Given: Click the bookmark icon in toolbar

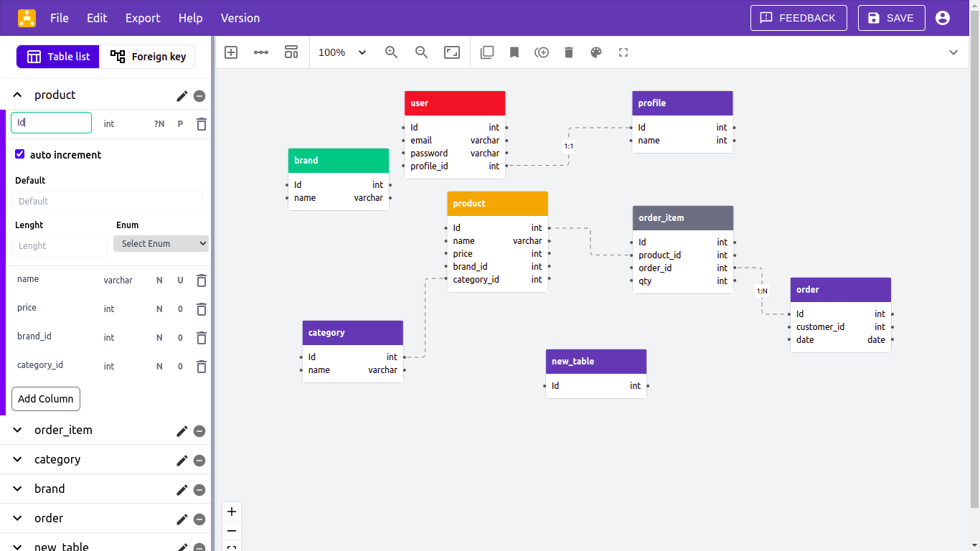Looking at the screenshot, I should pos(514,52).
